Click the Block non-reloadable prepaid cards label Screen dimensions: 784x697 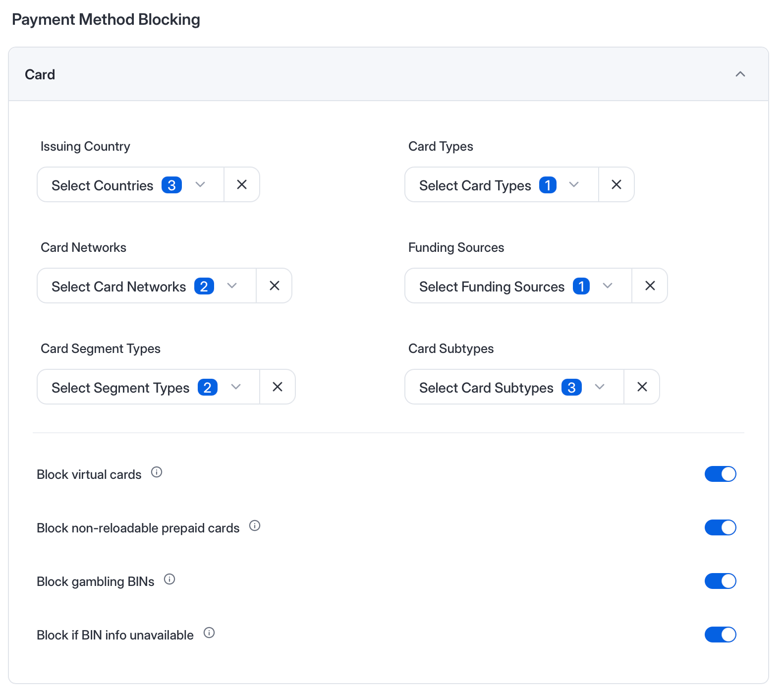coord(138,528)
